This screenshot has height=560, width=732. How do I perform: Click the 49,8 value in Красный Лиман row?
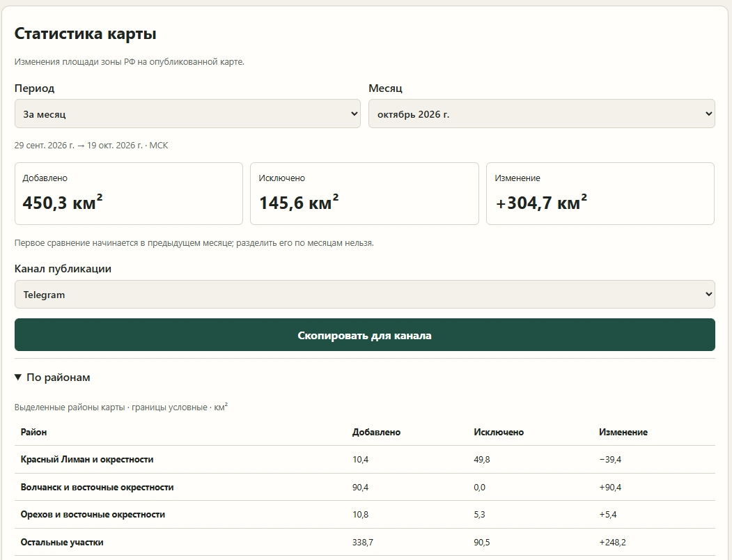[x=482, y=460]
